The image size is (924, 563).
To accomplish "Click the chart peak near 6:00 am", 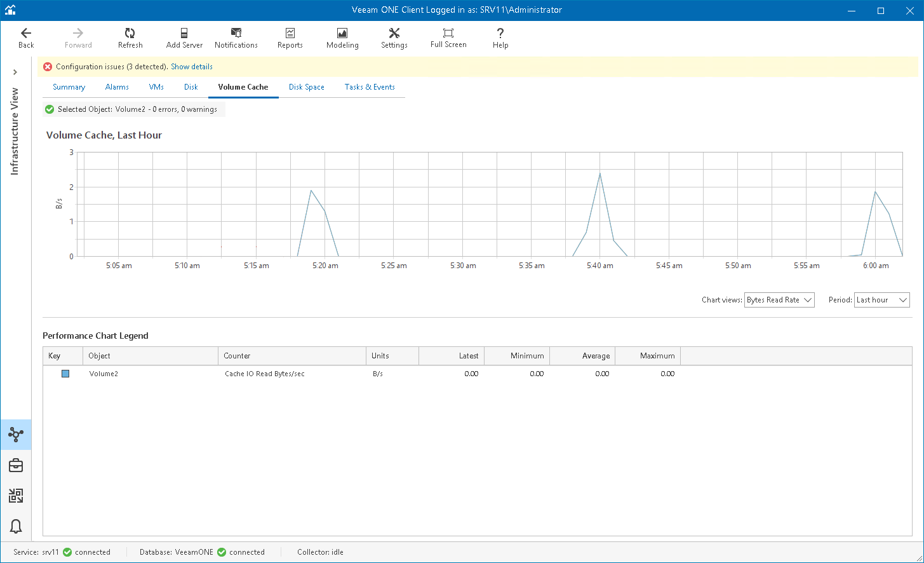I will 875,191.
